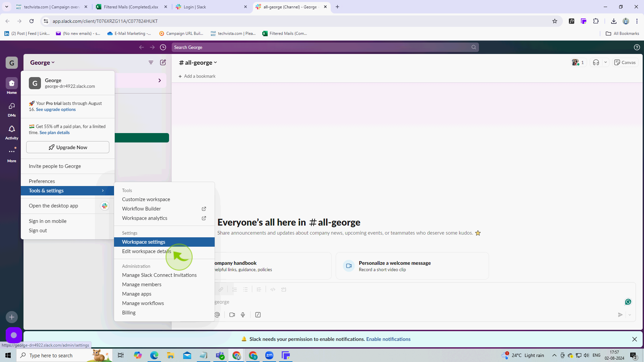Image resolution: width=644 pixels, height=362 pixels.
Task: Open the filter conversations icon
Action: [x=151, y=63]
